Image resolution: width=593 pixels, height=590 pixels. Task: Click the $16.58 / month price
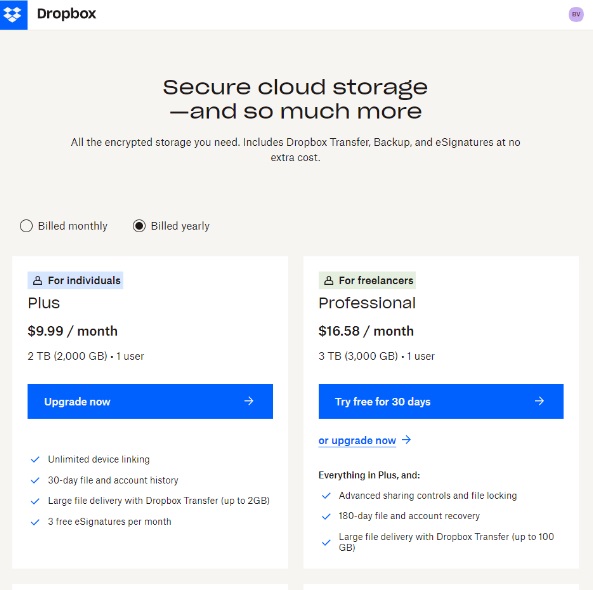(366, 331)
